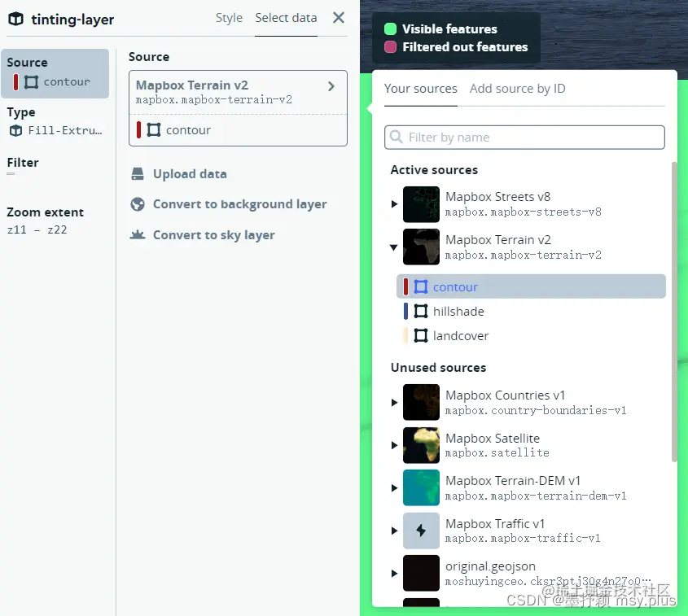Click the Fill-Extrusion cube icon under Type
Viewport: 688px width, 616px height.
15,131
